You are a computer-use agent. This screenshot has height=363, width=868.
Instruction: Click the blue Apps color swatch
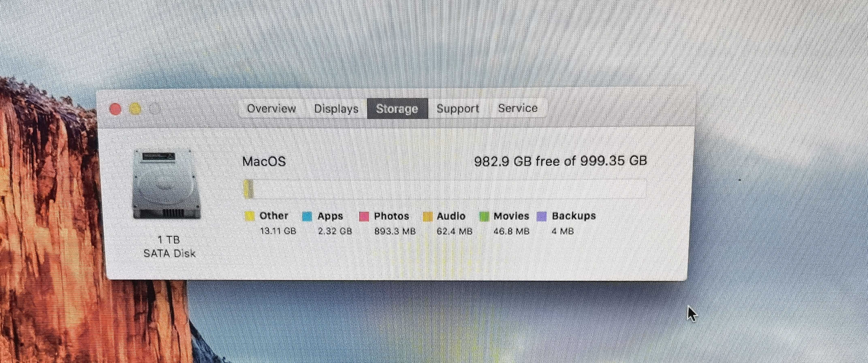pyautogui.click(x=307, y=216)
